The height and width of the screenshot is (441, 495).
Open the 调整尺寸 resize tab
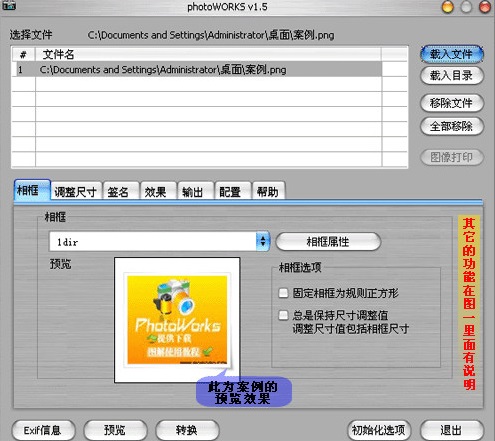click(76, 192)
